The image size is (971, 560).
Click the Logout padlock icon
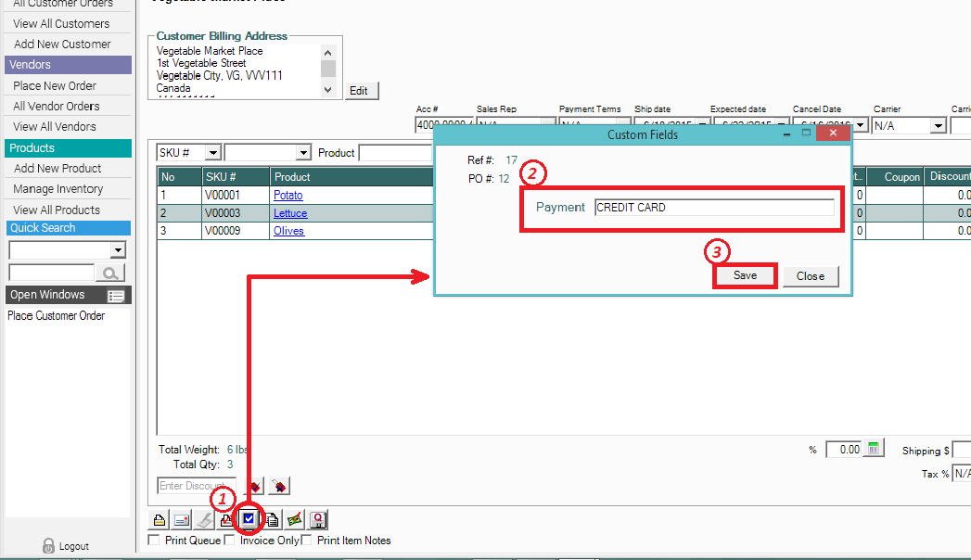tap(48, 546)
